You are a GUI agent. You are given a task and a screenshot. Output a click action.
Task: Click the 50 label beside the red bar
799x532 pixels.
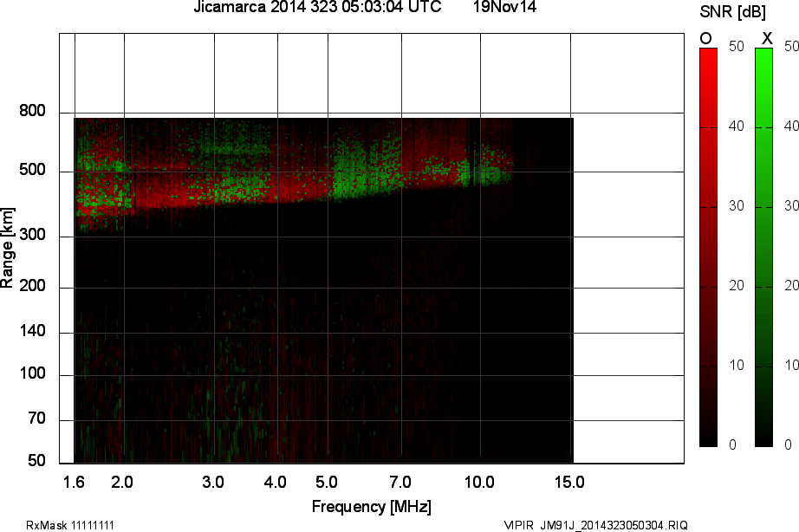click(x=737, y=47)
